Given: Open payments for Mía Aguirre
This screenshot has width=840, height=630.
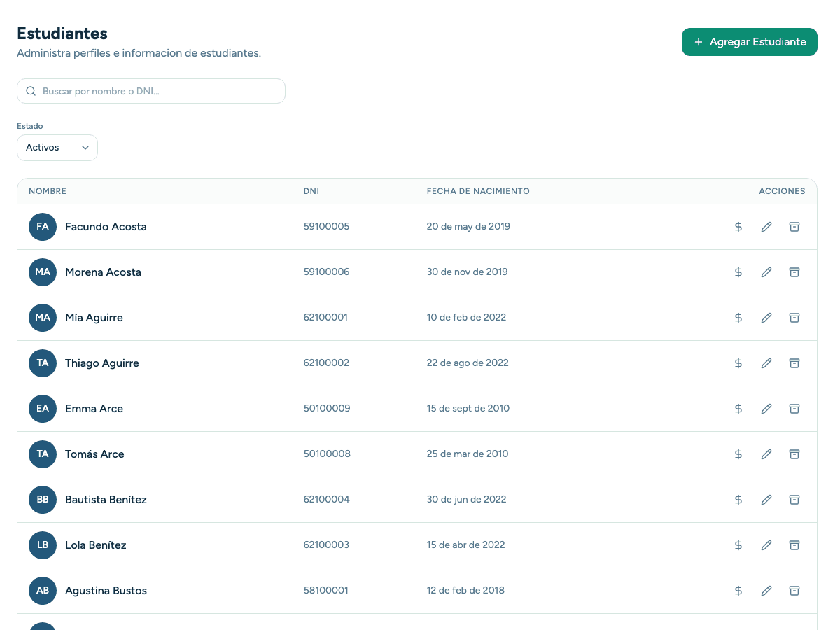Looking at the screenshot, I should coord(738,318).
